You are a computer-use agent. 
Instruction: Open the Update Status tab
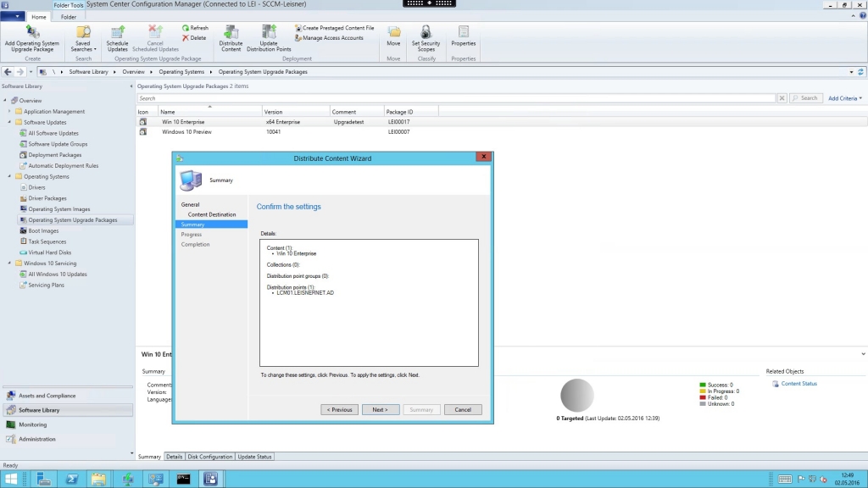pos(254,457)
